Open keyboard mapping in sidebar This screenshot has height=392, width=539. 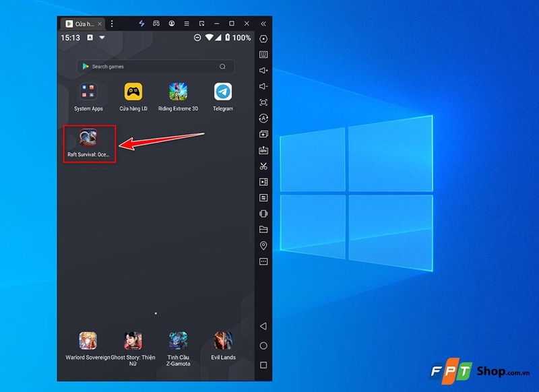(x=263, y=55)
